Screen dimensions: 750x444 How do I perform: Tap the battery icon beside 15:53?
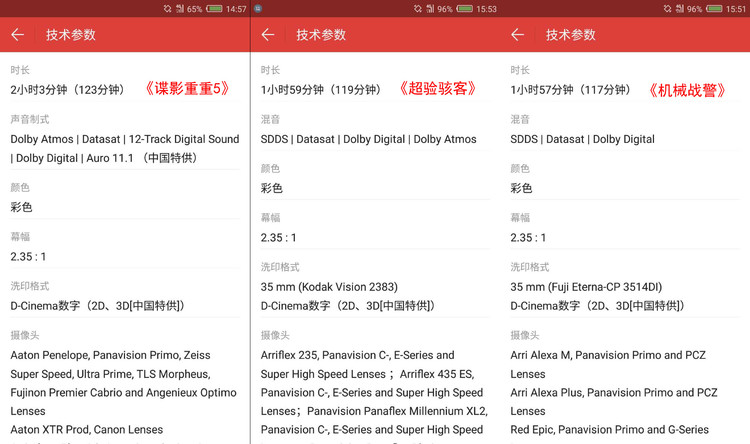tap(465, 8)
